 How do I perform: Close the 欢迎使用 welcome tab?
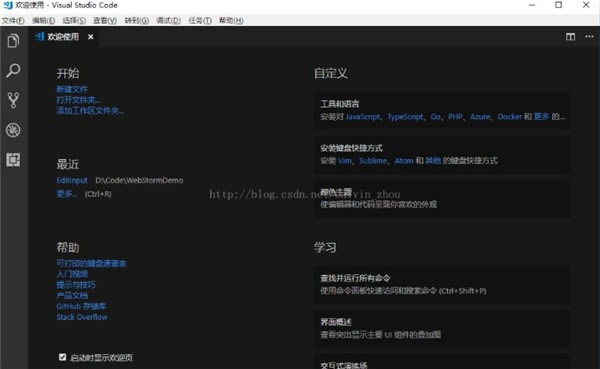[x=91, y=37]
